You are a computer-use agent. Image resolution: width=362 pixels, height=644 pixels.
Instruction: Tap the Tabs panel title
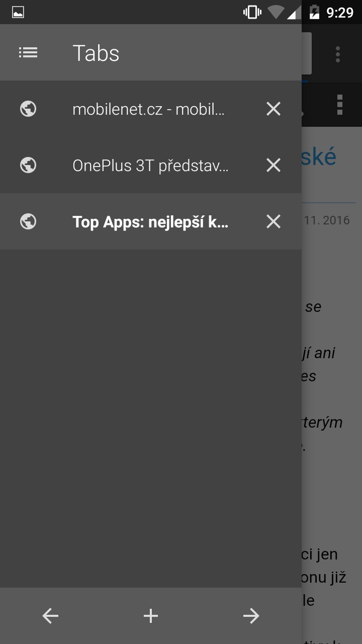click(96, 53)
